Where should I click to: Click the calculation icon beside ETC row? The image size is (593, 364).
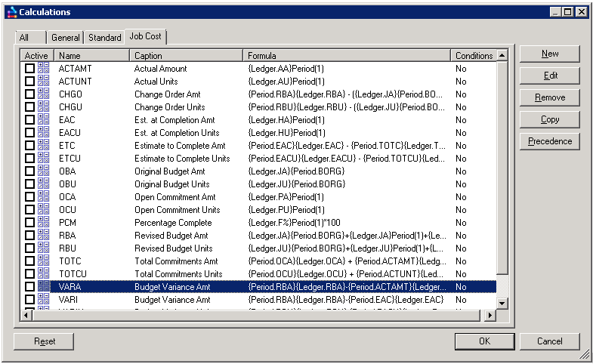[x=44, y=146]
